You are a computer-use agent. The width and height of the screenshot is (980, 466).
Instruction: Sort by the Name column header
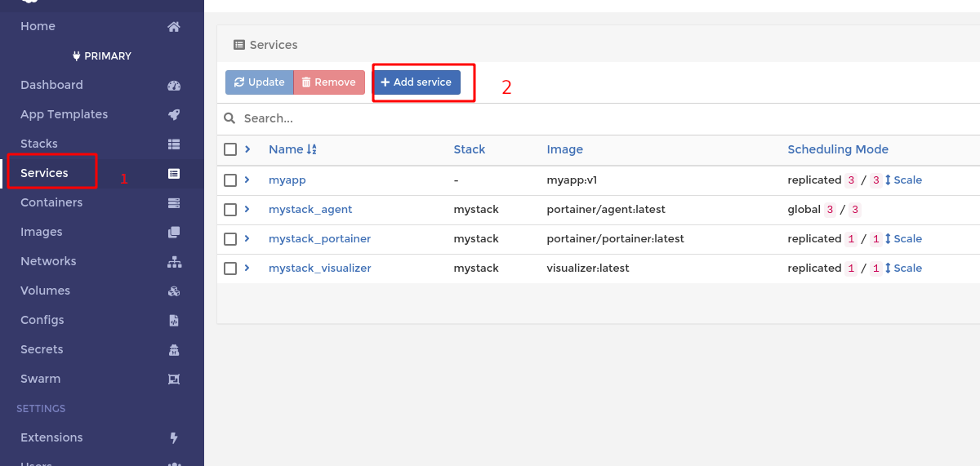pyautogui.click(x=286, y=149)
